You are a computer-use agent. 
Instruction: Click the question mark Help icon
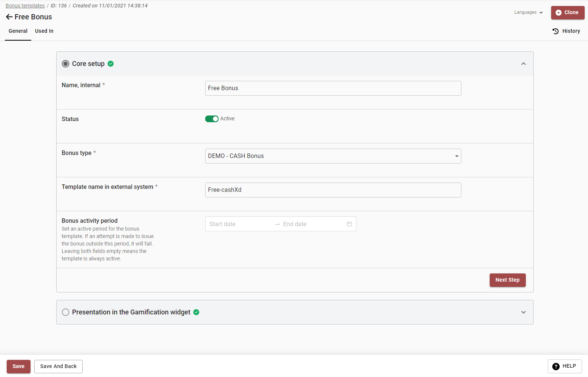click(x=556, y=367)
